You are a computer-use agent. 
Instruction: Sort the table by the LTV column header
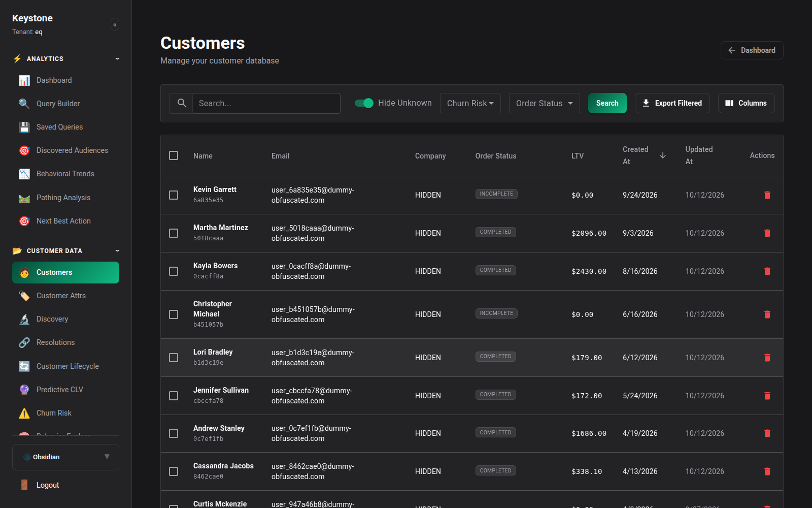pos(578,156)
